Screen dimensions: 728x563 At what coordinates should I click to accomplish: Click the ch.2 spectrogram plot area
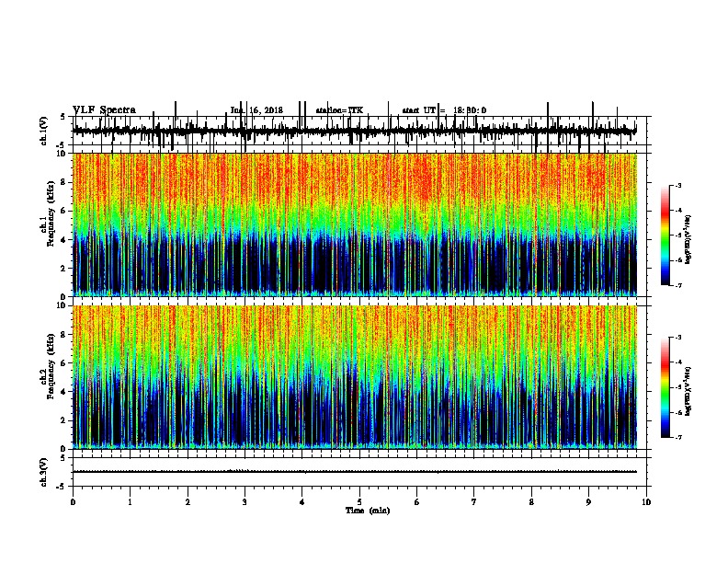355,377
